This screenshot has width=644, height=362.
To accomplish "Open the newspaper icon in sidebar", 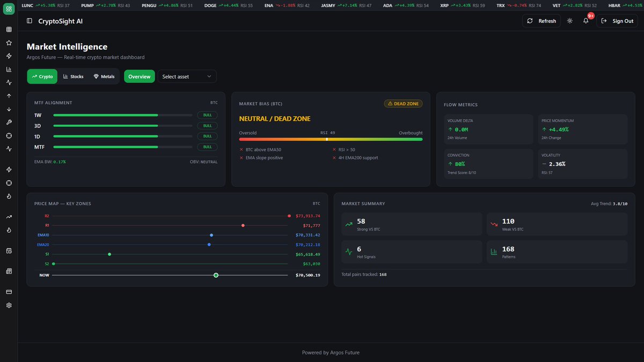I will pyautogui.click(x=9, y=271).
